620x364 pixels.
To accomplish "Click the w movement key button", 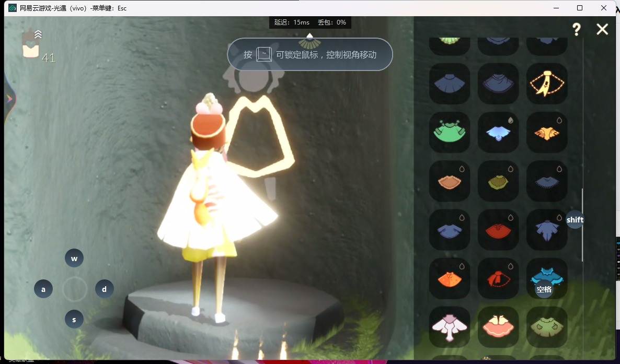I will coord(74,259).
